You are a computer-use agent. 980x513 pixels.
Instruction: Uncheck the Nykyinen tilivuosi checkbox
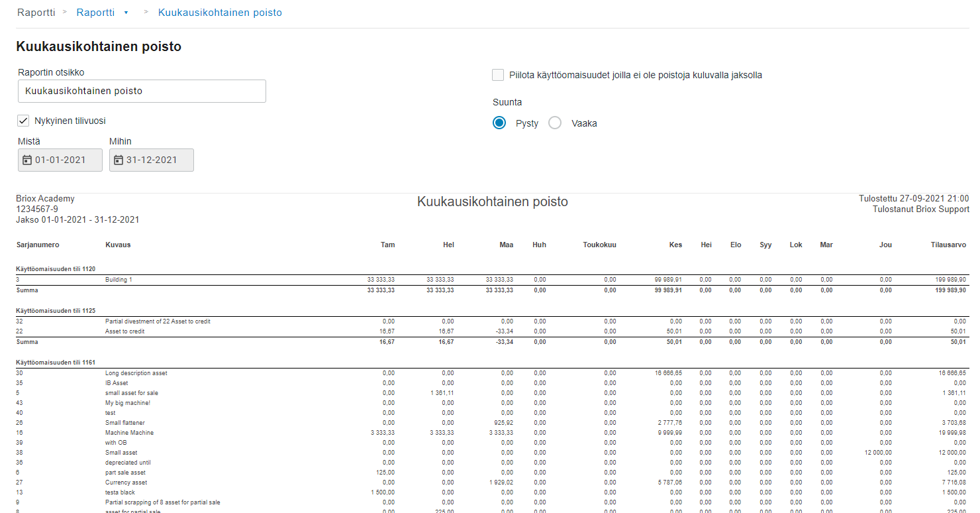24,121
